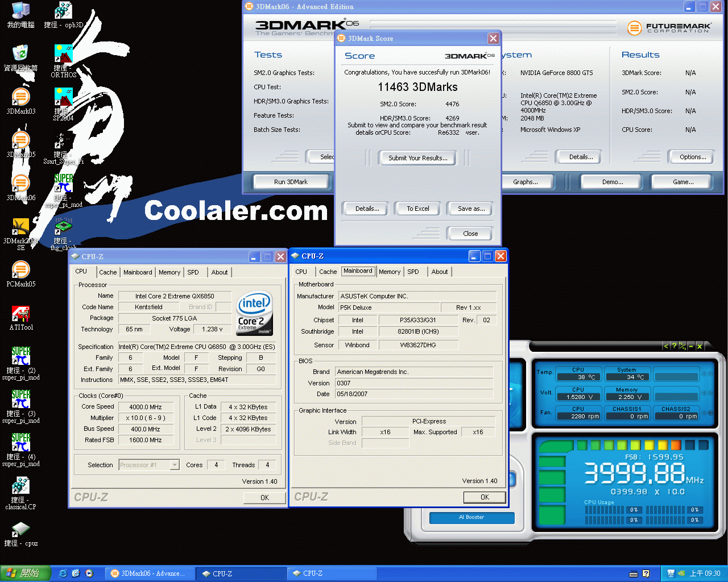Open SPD tab in left CPU-Z window
This screenshot has height=582, width=728.
pos(193,272)
